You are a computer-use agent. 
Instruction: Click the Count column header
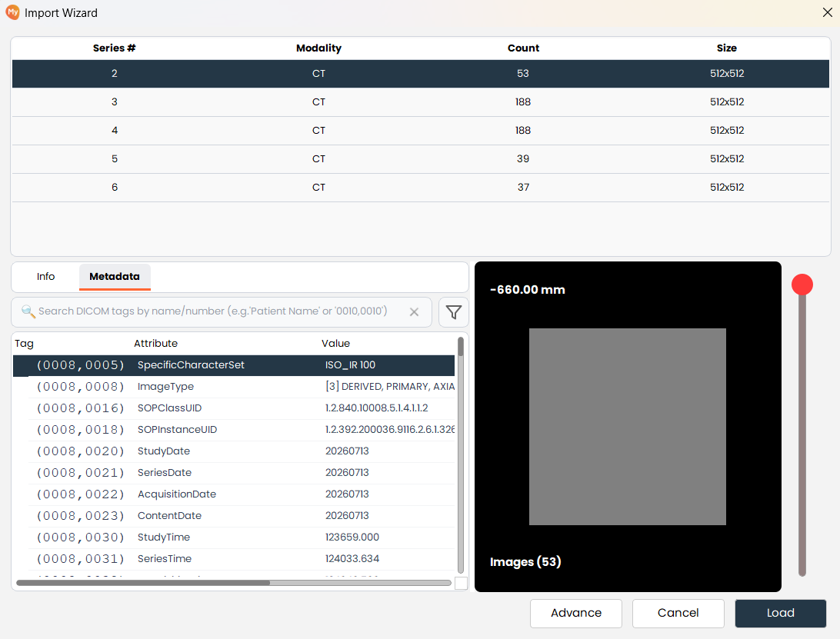(523, 48)
